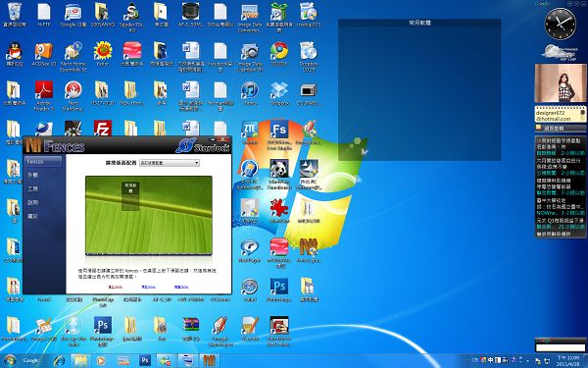Click the red link below the description text
588x368 pixels.
pos(115,287)
